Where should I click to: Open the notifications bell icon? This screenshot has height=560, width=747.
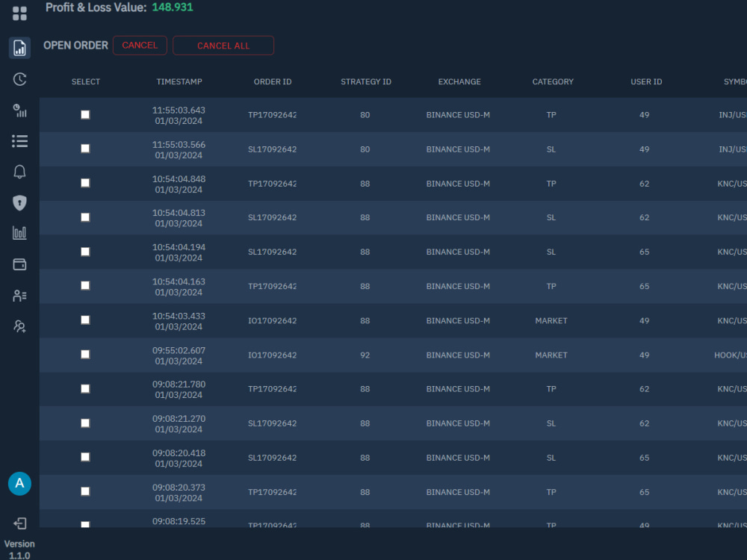coord(19,172)
